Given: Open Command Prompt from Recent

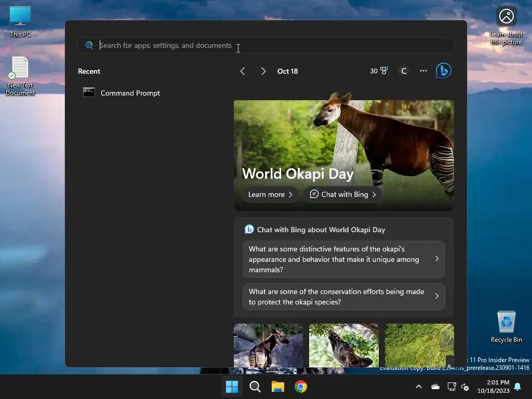Looking at the screenshot, I should (x=122, y=93).
